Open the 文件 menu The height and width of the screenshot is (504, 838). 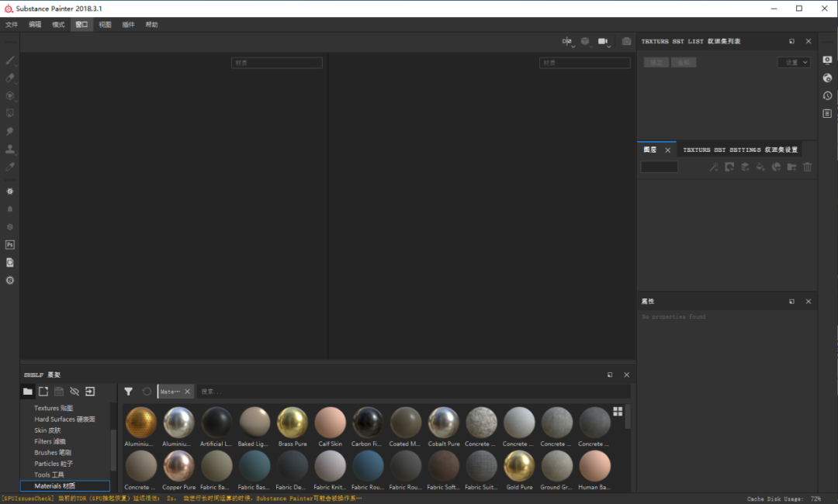(12, 25)
